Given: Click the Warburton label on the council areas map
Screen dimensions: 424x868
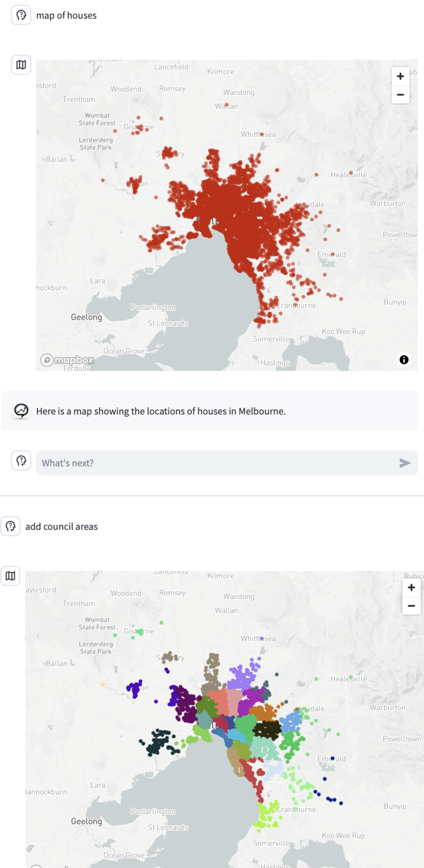Looking at the screenshot, I should point(388,707).
